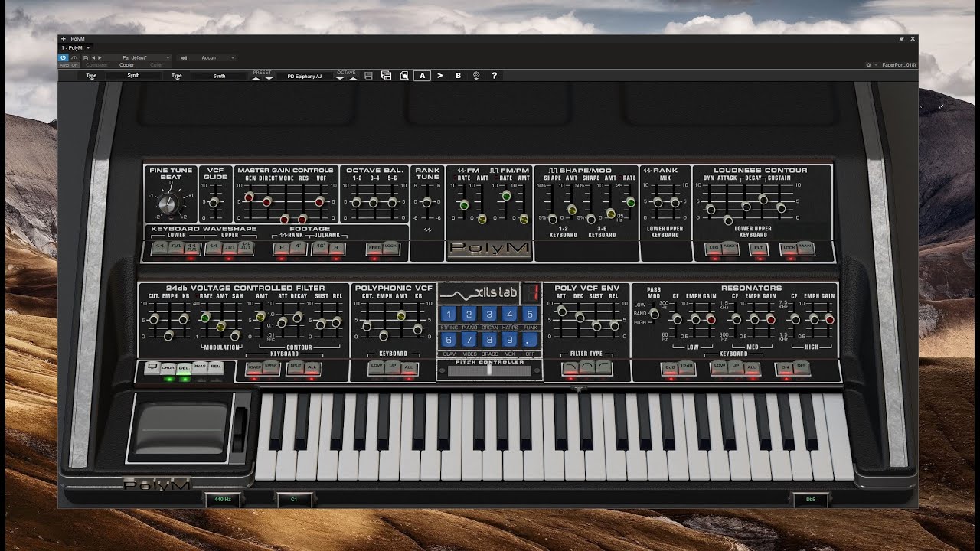Enable the LOCK tuning button
Screen dimensions: 980x551
pos(390,248)
